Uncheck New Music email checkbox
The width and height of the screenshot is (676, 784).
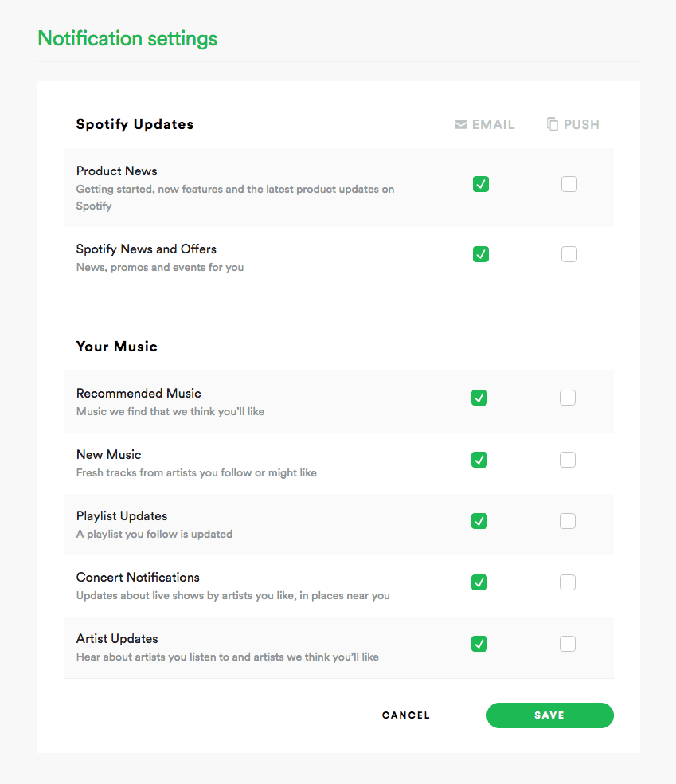click(479, 460)
